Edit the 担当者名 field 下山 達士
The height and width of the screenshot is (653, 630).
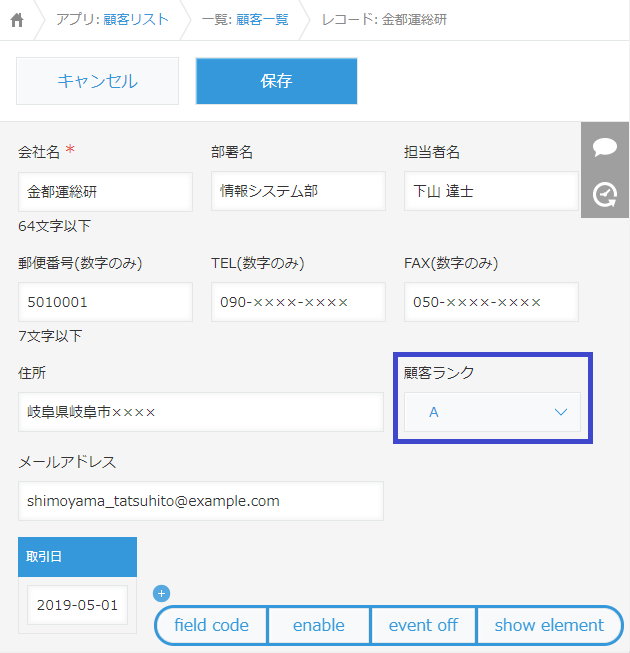(x=491, y=191)
